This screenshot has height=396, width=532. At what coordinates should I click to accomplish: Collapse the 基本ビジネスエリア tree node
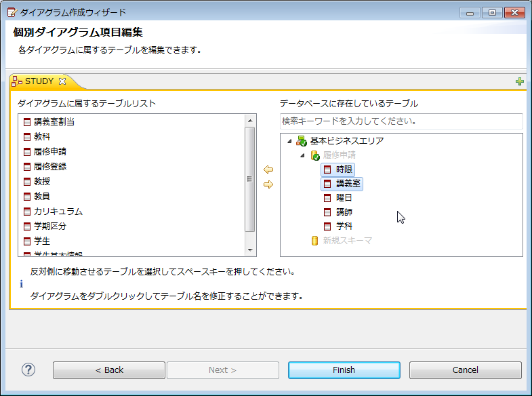click(289, 141)
